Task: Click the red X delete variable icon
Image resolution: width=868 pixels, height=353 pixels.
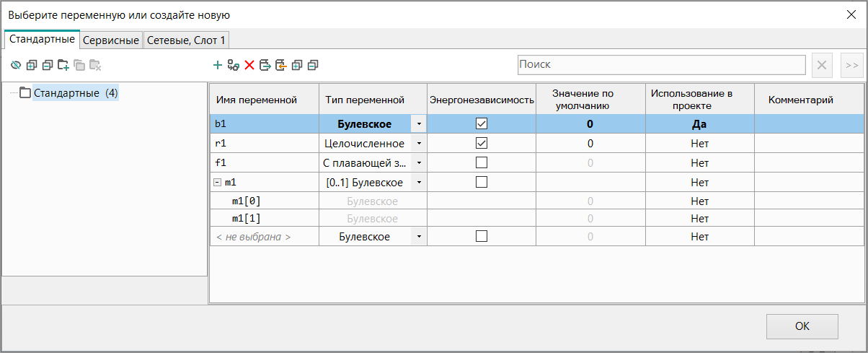Action: pyautogui.click(x=249, y=66)
